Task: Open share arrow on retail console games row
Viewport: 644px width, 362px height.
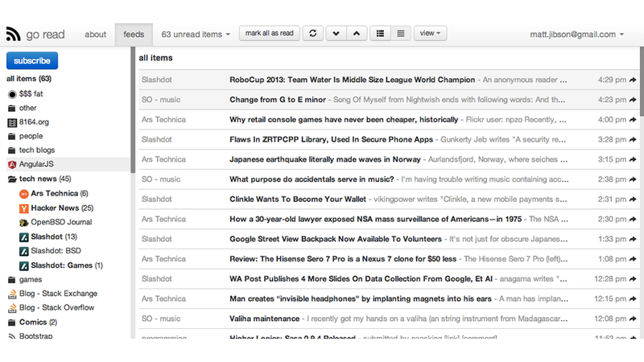Action: pyautogui.click(x=633, y=119)
